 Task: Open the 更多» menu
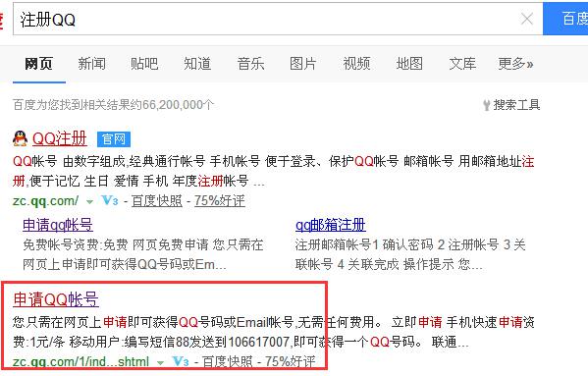pos(515,64)
